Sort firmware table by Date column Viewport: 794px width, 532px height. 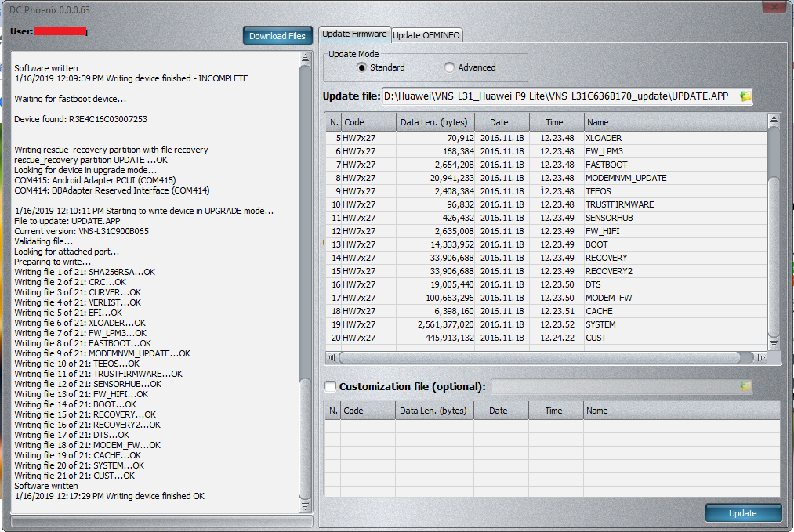tap(502, 122)
